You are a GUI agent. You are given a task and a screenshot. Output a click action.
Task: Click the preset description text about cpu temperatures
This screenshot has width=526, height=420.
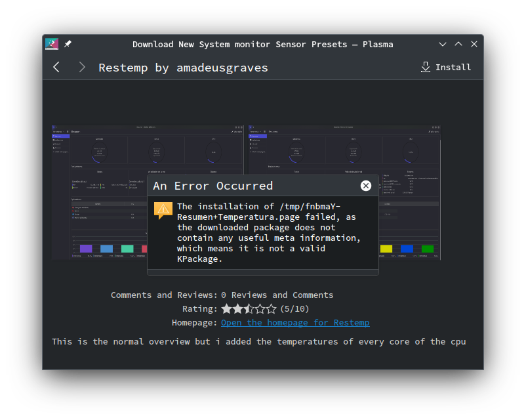coord(259,341)
